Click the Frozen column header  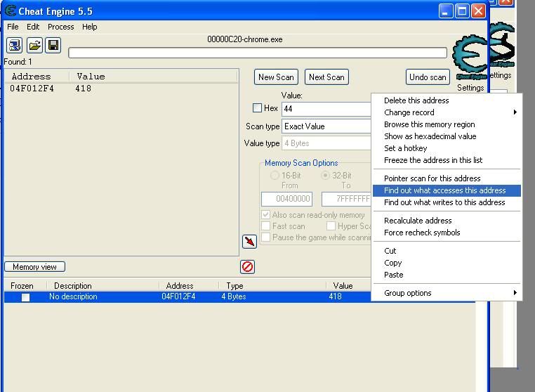tap(22, 286)
